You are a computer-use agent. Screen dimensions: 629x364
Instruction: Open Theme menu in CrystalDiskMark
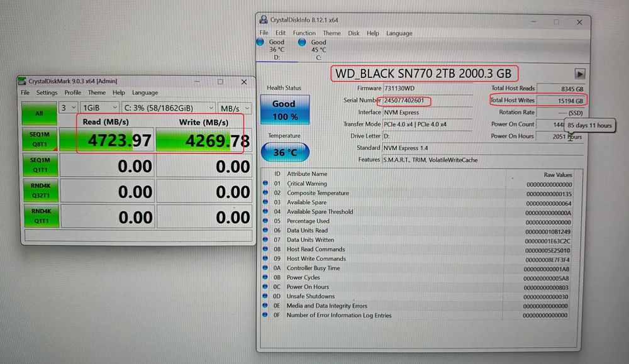(97, 92)
